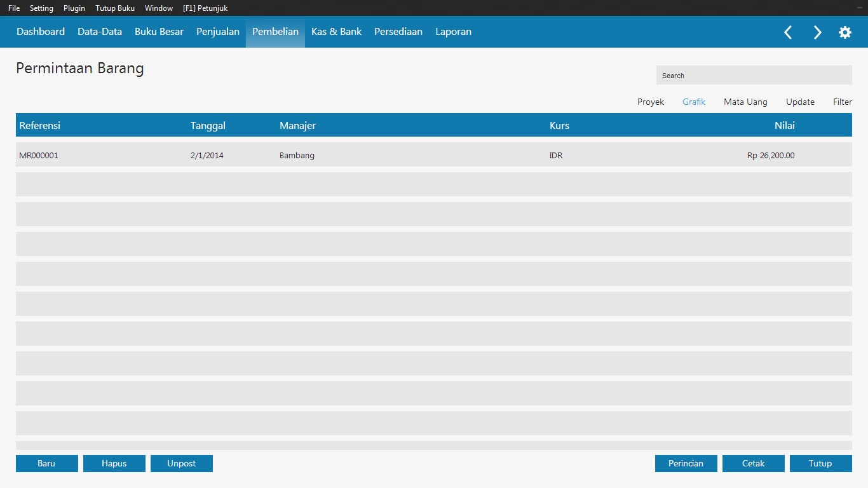Open the Plugin menu
The width and height of the screenshot is (868, 488).
pos(74,8)
